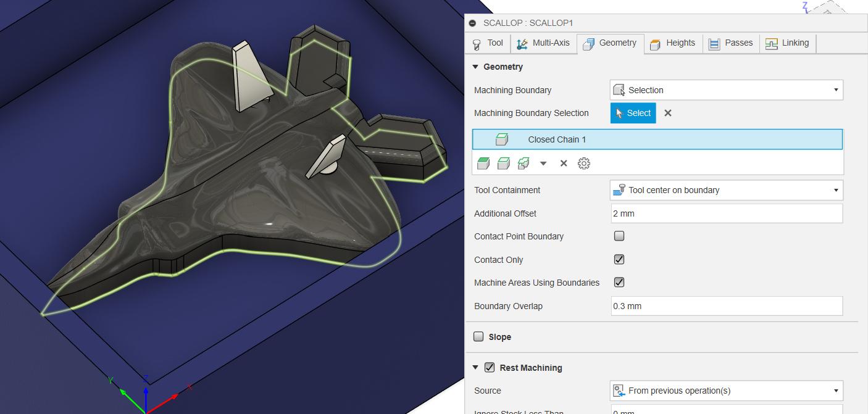This screenshot has height=414, width=868.
Task: Choose the second chain selection mode icon
Action: [x=504, y=164]
